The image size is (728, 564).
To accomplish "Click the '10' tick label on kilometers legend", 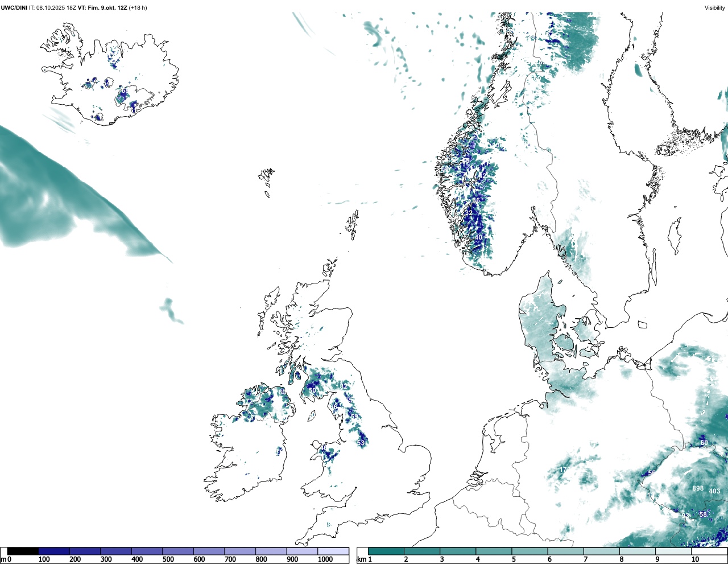I will [x=695, y=559].
